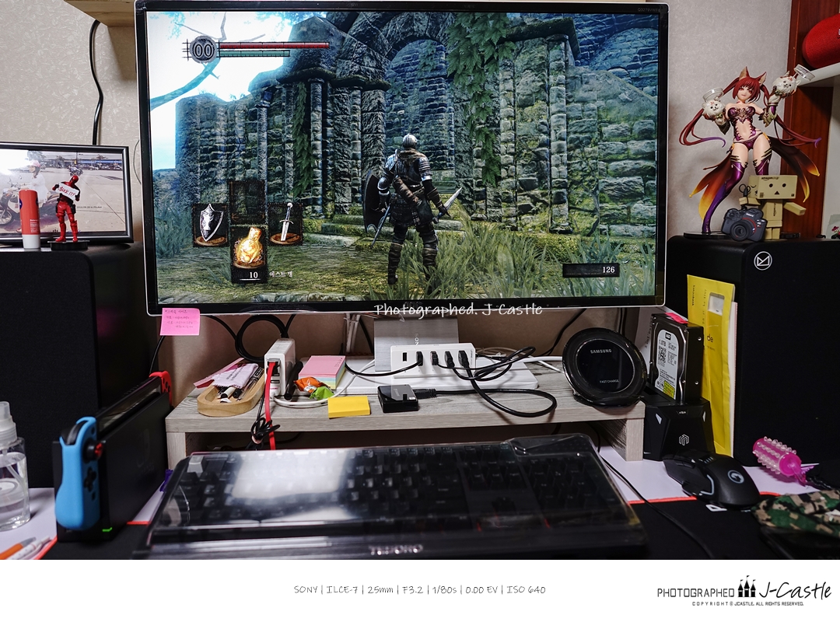Click the 'COPYRIGHT © JCASTLE. ALL RIGHTS RESERVED.' footer line
This screenshot has width=840, height=622.
coord(747,604)
